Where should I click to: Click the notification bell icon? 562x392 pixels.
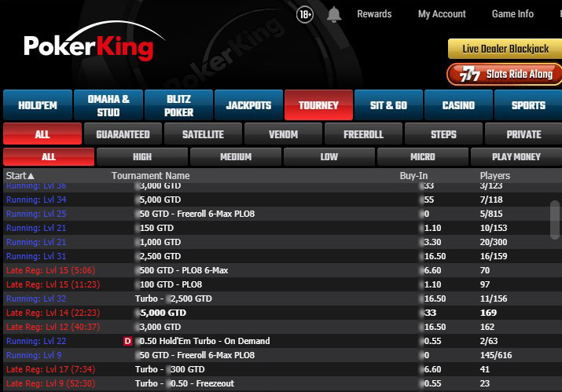click(334, 14)
